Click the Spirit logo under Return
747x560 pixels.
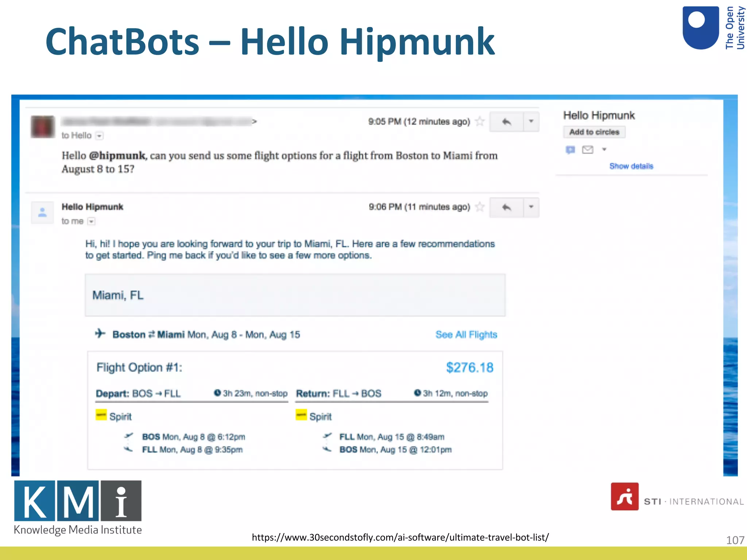coord(301,415)
